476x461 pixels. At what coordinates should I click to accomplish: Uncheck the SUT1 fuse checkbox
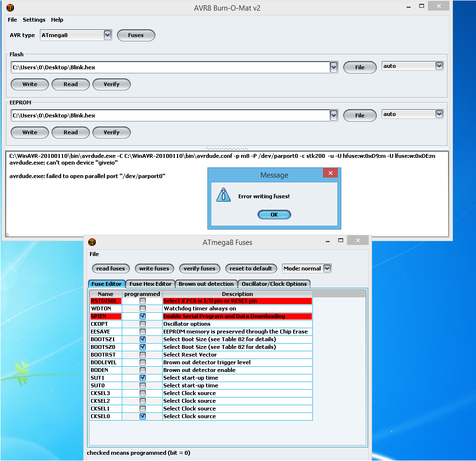coord(142,378)
